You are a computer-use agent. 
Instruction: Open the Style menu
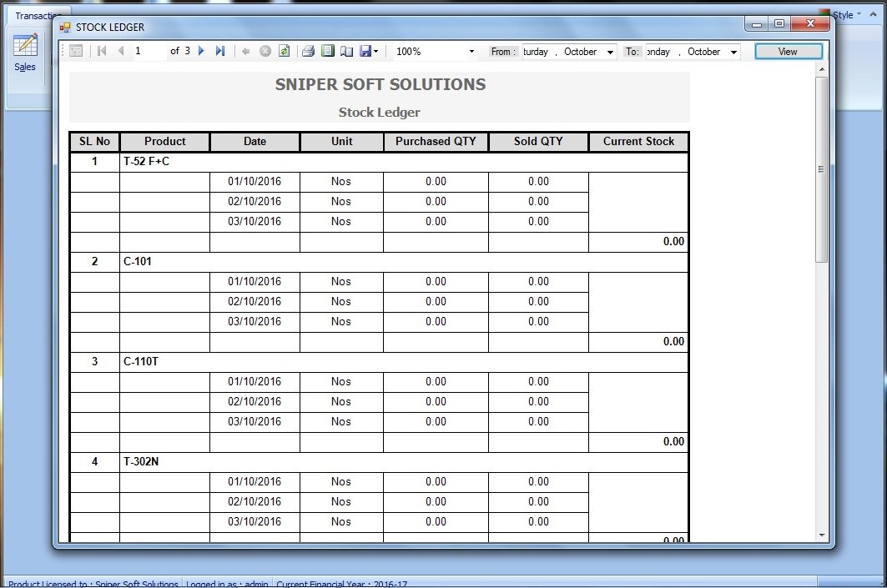pos(846,15)
